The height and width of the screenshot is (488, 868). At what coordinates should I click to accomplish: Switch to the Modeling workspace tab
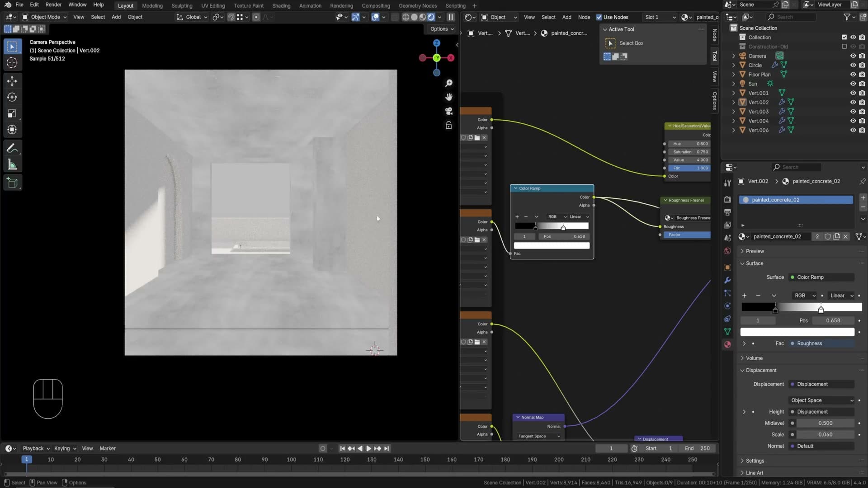click(152, 6)
